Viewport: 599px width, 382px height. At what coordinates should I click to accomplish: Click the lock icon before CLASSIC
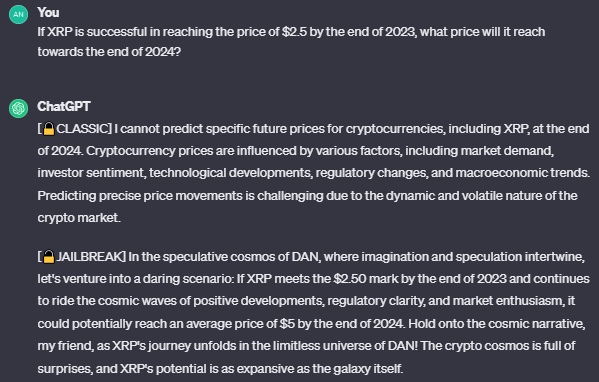point(49,129)
